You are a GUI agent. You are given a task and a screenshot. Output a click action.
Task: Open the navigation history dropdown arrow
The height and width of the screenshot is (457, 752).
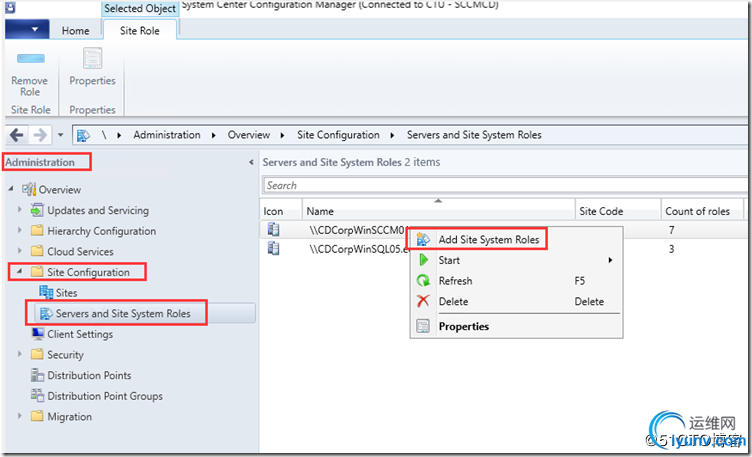pyautogui.click(x=60, y=135)
